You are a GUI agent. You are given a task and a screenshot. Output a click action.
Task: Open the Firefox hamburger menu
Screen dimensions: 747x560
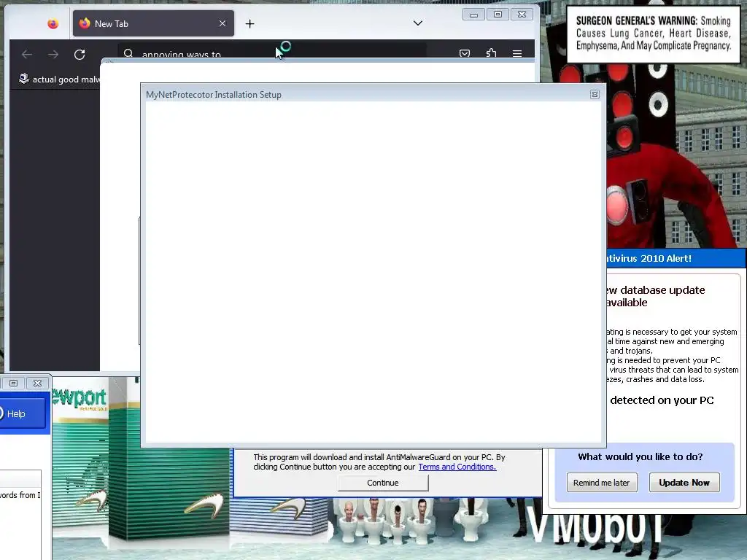tap(517, 53)
